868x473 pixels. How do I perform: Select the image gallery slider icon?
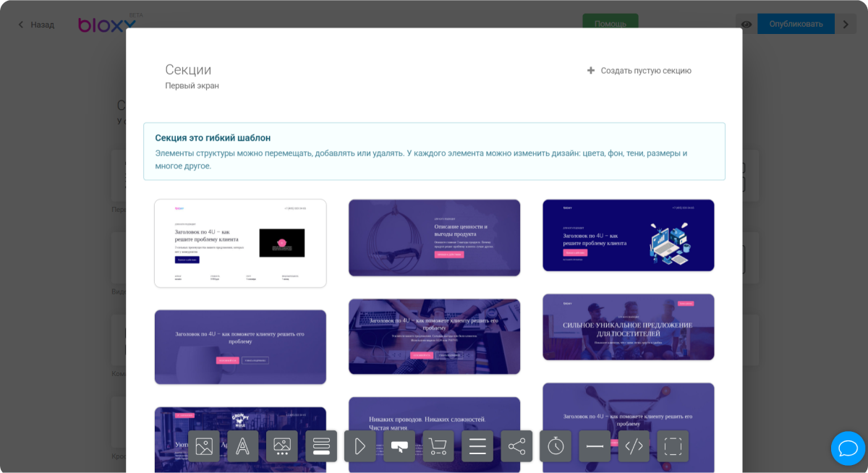(282, 446)
